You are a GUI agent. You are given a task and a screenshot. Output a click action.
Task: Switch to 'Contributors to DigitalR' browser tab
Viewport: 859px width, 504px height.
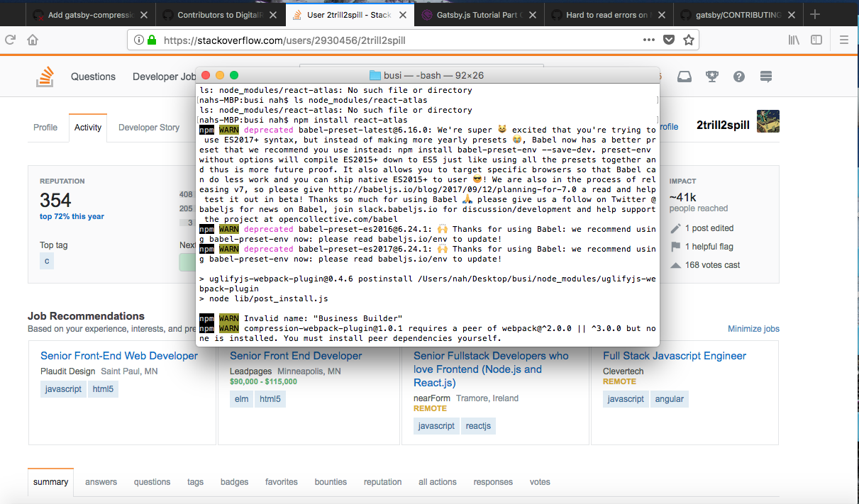point(220,15)
